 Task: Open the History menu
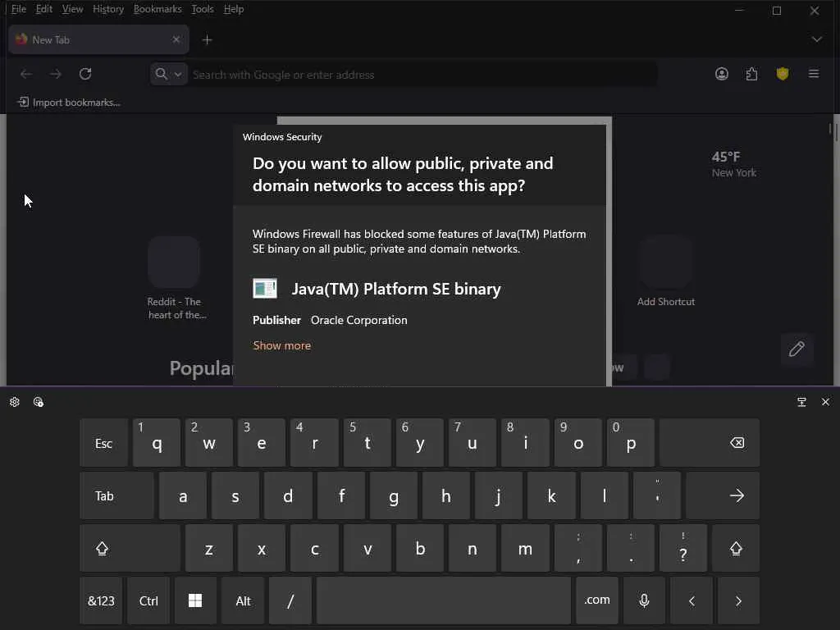(x=108, y=9)
